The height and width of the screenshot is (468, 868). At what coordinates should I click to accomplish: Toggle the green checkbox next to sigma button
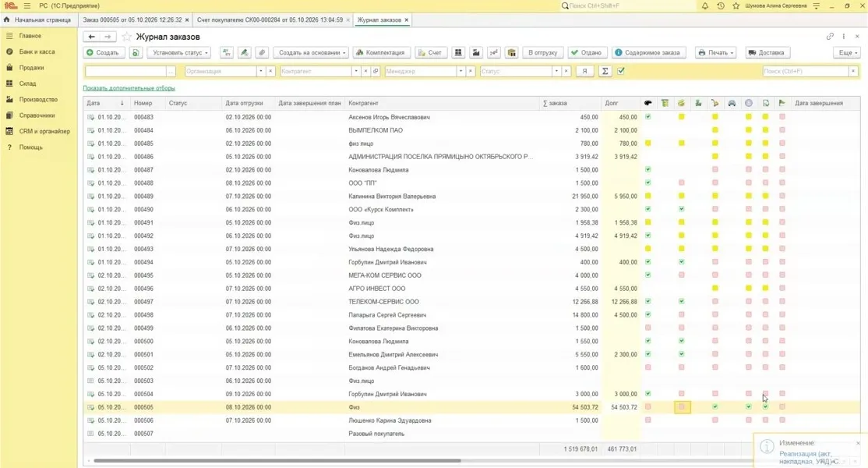point(621,71)
